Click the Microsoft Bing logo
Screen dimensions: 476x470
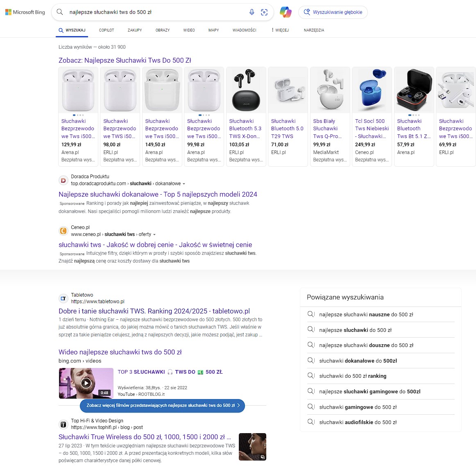click(x=25, y=12)
